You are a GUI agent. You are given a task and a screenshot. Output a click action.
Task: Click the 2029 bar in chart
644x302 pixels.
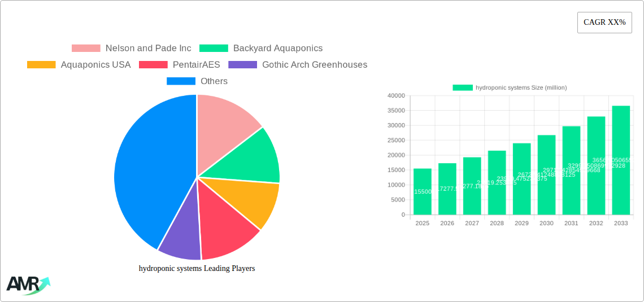point(521,180)
